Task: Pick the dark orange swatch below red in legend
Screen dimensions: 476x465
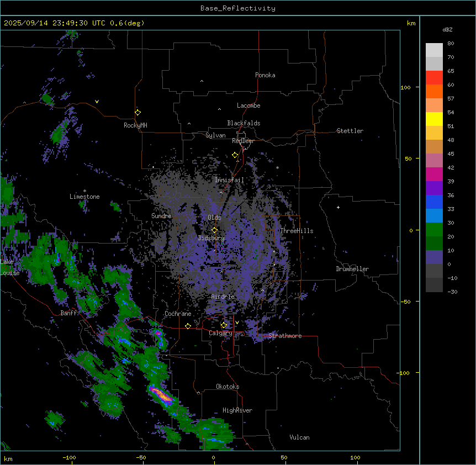Action: 434,91
